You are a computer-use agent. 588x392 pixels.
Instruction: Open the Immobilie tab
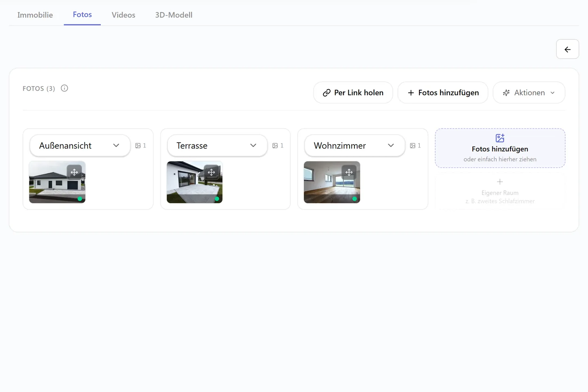(35, 15)
